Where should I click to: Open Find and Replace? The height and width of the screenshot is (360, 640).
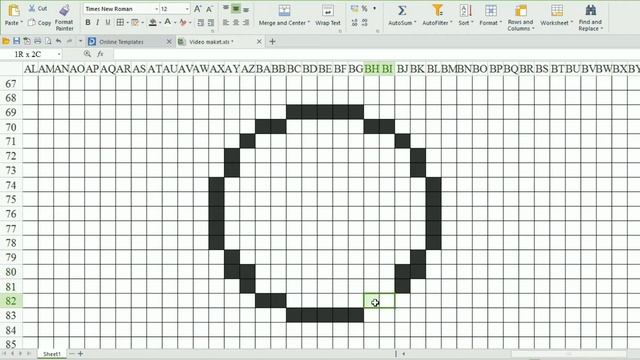pos(590,18)
